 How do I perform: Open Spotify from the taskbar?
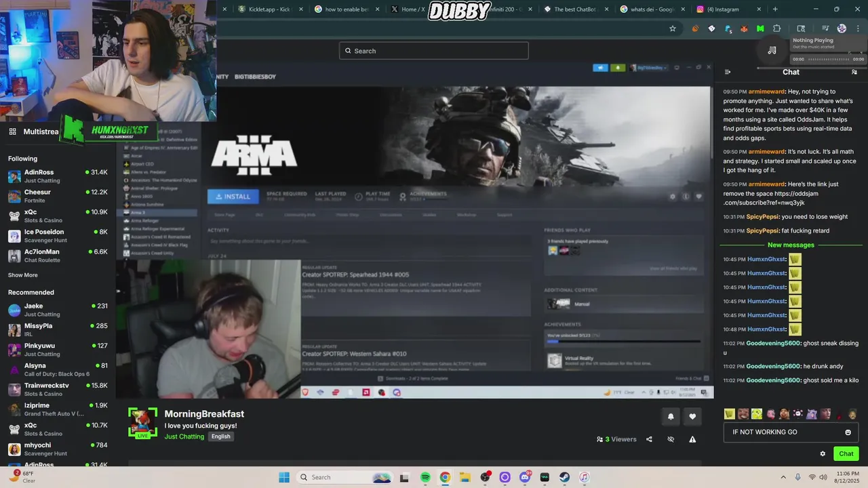click(x=425, y=477)
